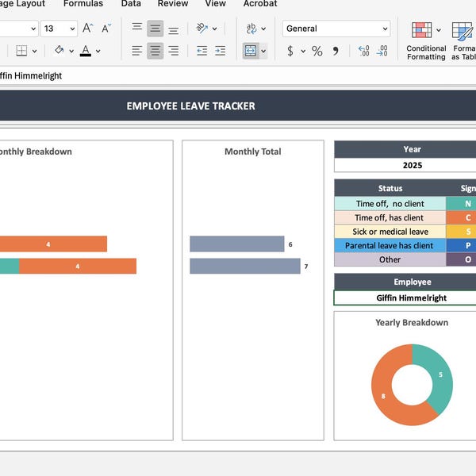Click the text orientation icon
This screenshot has height=476, width=476.
(202, 29)
